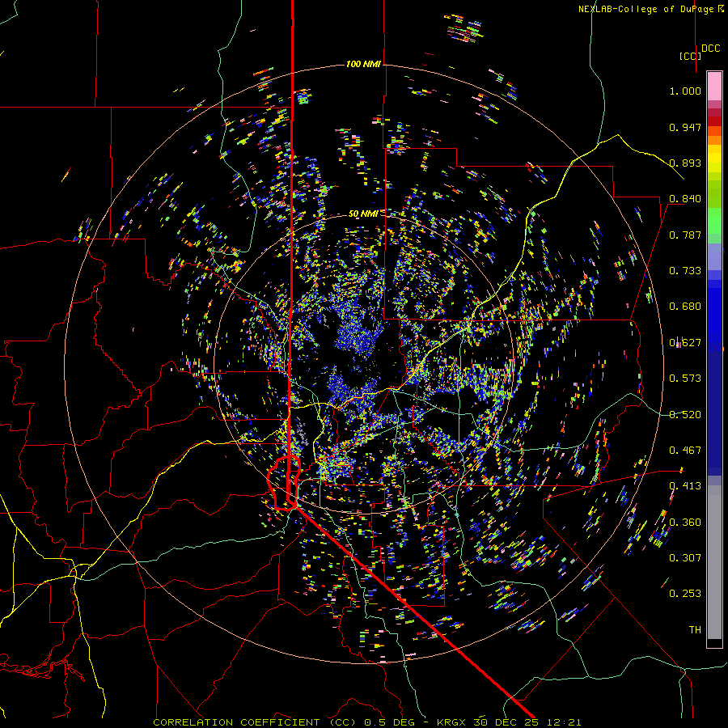Click the 0.947 color scale value

coord(685,127)
